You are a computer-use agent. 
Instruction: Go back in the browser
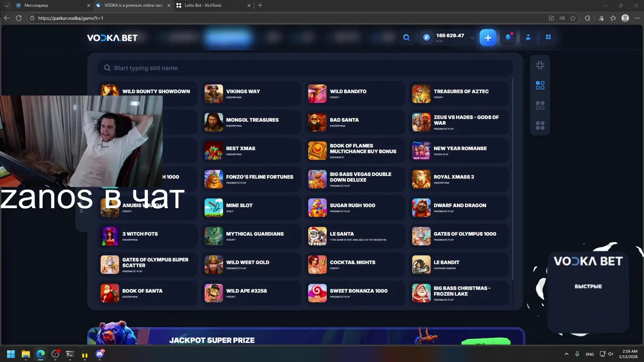click(7, 18)
